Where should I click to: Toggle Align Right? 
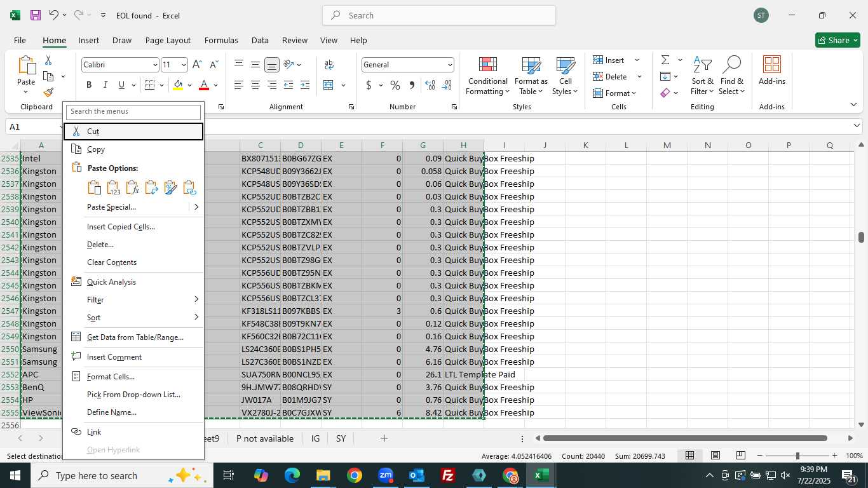(x=271, y=85)
